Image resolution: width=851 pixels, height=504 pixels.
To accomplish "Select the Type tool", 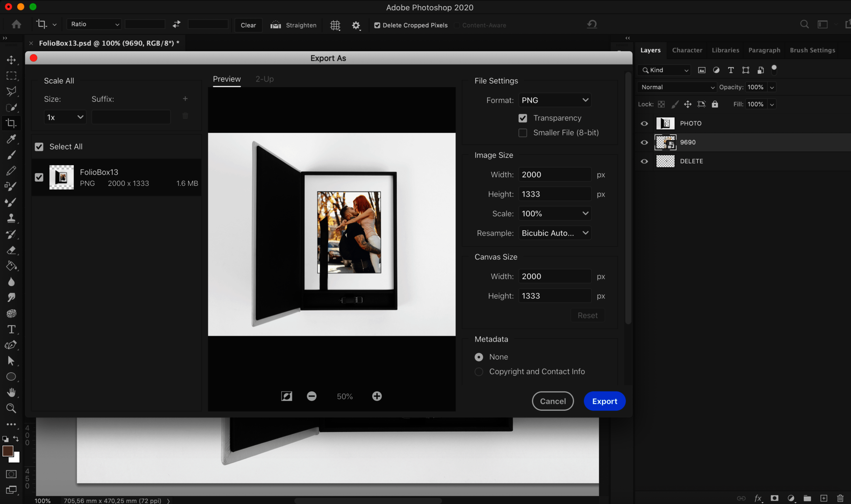I will pos(11,329).
